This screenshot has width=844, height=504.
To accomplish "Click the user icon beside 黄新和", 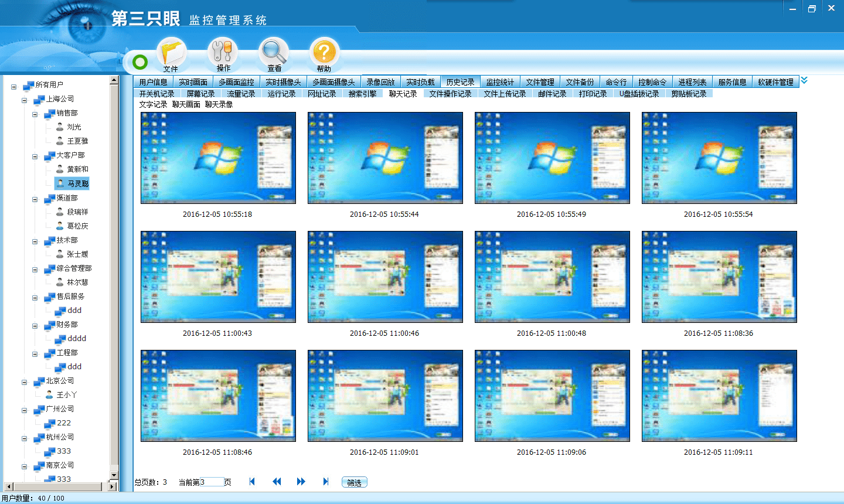I will 60,169.
